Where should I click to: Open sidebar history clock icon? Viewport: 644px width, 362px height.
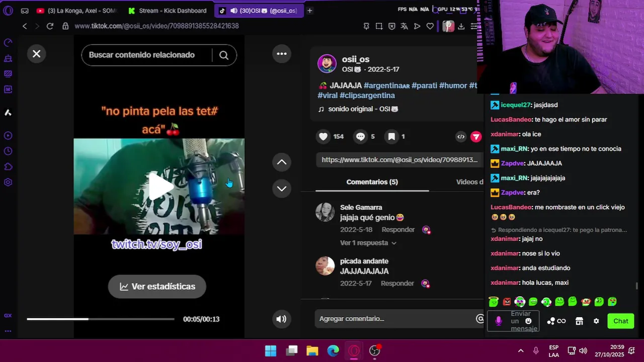click(8, 151)
